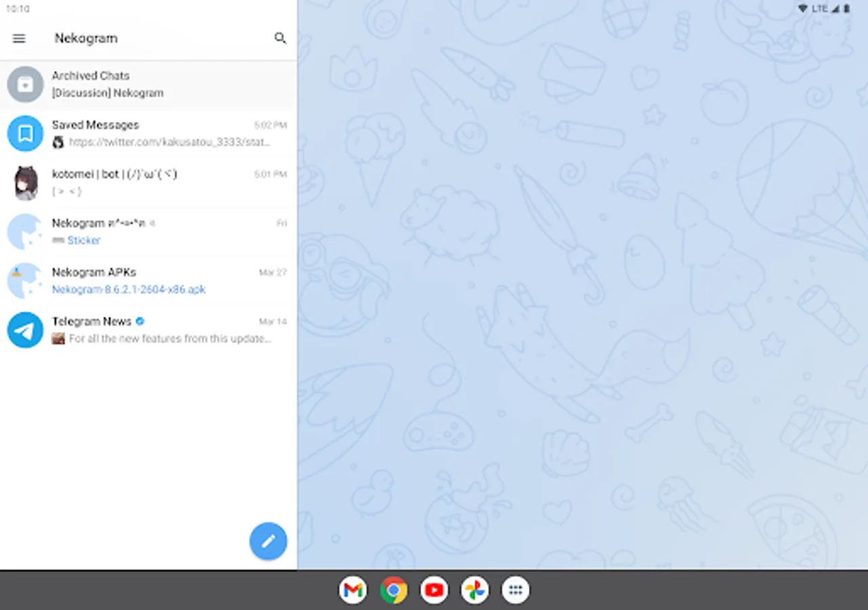Tap the Archived Chats box icon

pyautogui.click(x=26, y=85)
